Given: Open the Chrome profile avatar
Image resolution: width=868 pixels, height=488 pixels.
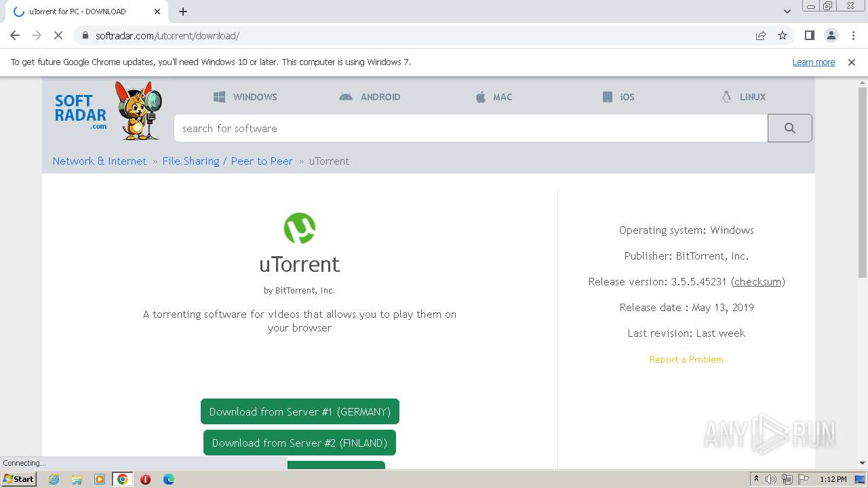Looking at the screenshot, I should (x=831, y=35).
